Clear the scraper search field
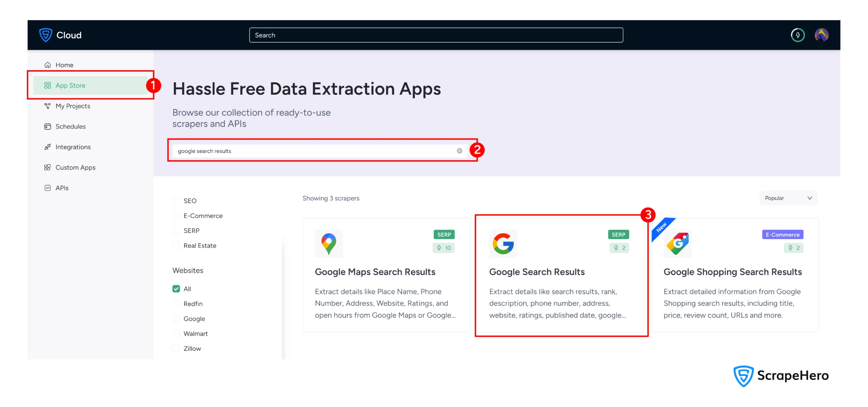 [x=459, y=151]
